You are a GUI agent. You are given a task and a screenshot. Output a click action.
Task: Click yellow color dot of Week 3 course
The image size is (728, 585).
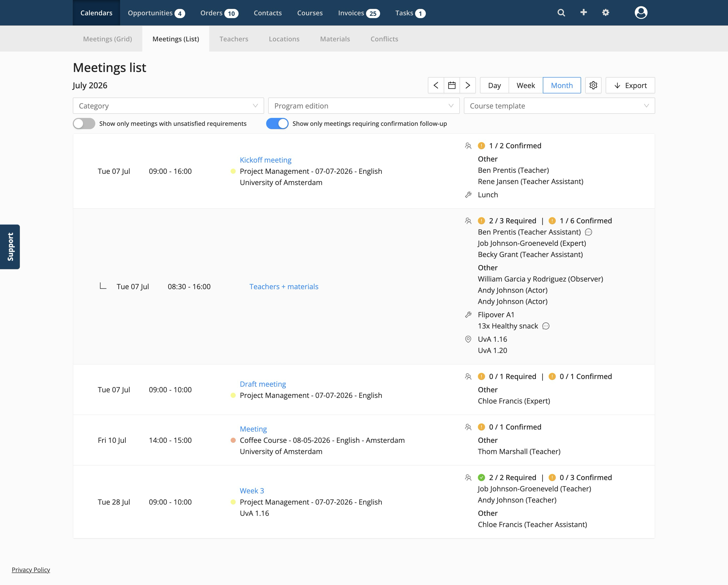click(233, 502)
